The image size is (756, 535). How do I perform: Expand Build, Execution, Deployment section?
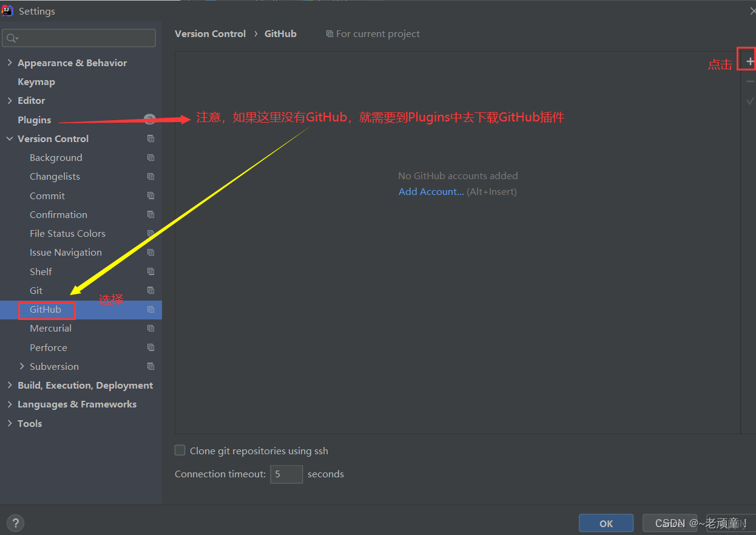pos(10,385)
